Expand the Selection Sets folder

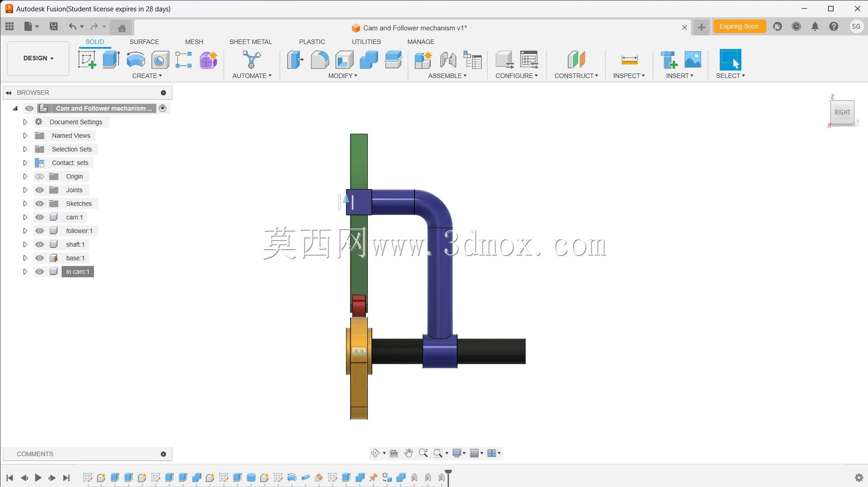pyautogui.click(x=25, y=149)
